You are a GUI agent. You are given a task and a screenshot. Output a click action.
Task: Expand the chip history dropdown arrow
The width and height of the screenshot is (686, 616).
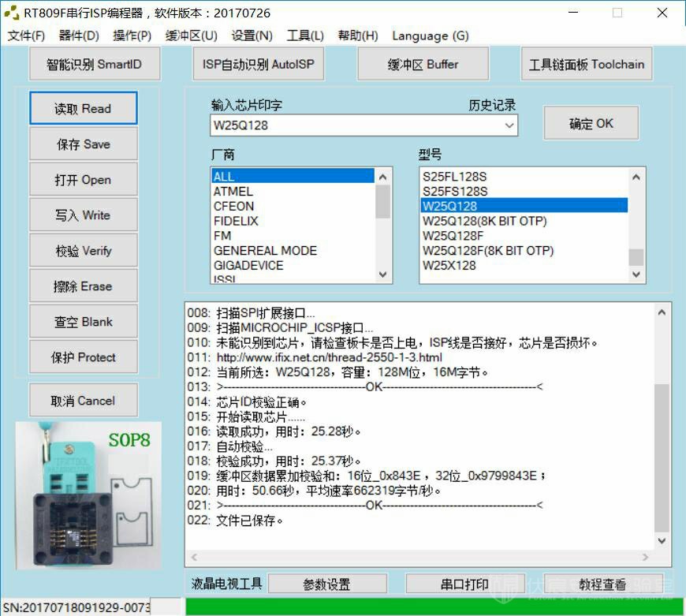coord(509,125)
